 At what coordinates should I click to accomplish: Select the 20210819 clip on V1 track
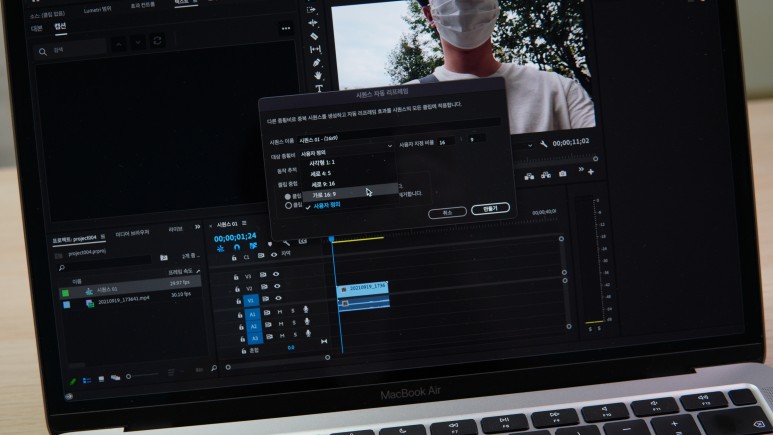pyautogui.click(x=362, y=289)
